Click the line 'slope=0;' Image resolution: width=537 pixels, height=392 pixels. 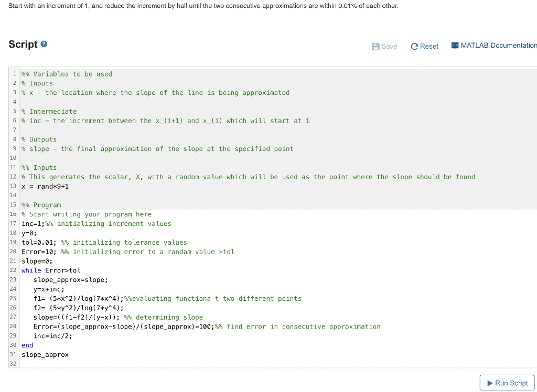click(37, 261)
